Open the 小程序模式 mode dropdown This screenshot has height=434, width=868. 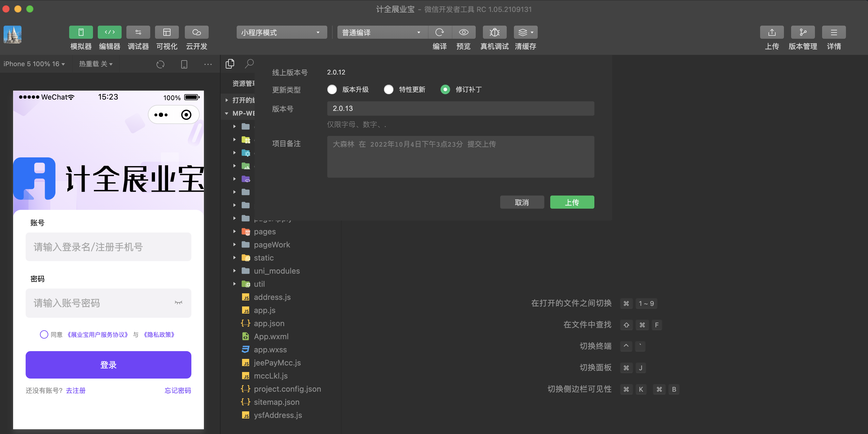click(281, 32)
